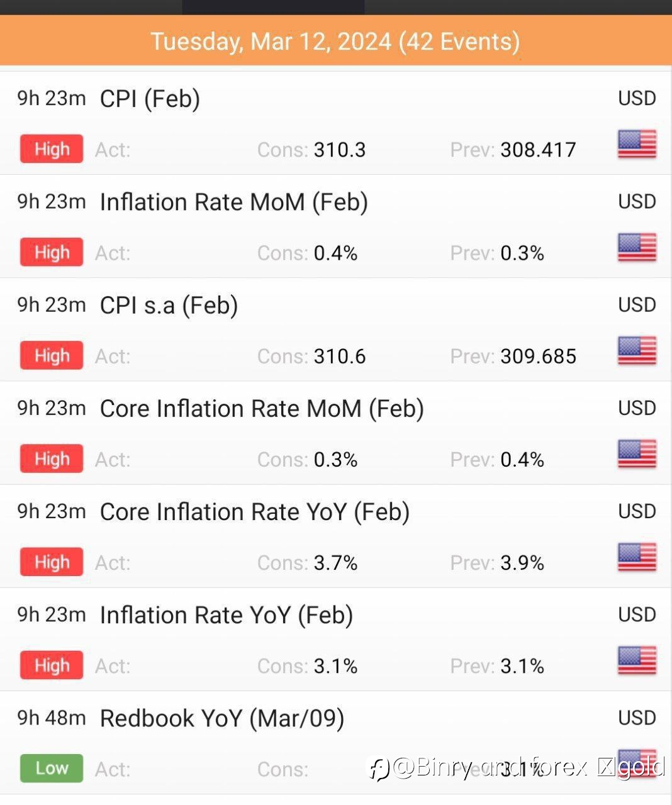Select the US flag on Inflation Rate YoY row
Viewport: 672px width, 805px height.
pos(637,660)
